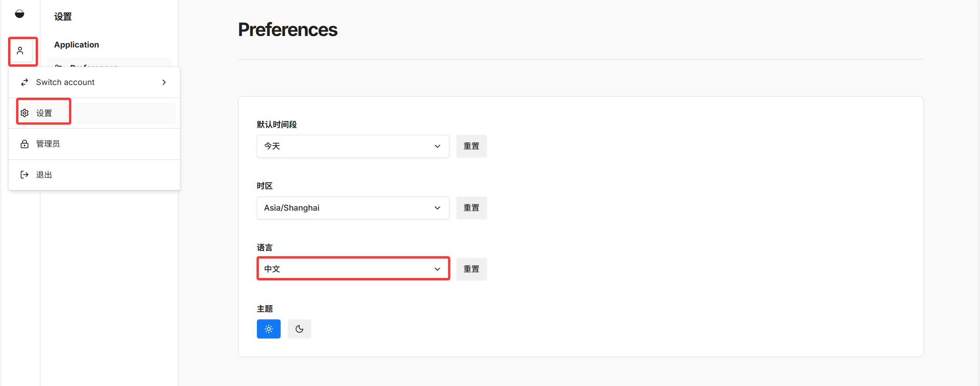Click the logout icon beside 退出
980x386 pixels.
point(25,175)
